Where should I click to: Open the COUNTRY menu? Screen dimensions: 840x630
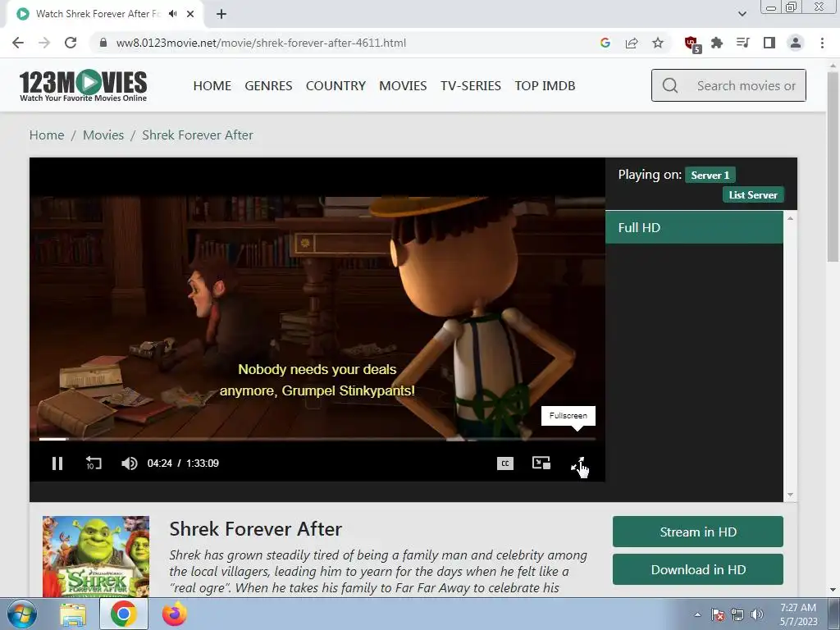336,85
